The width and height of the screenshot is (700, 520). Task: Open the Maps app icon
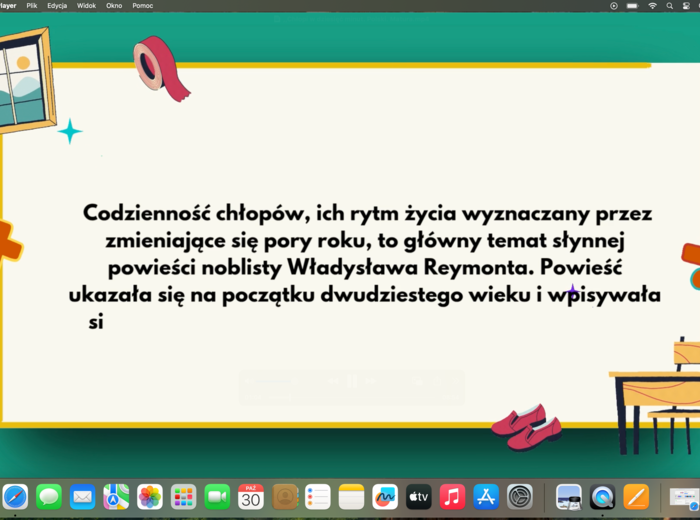point(116,496)
